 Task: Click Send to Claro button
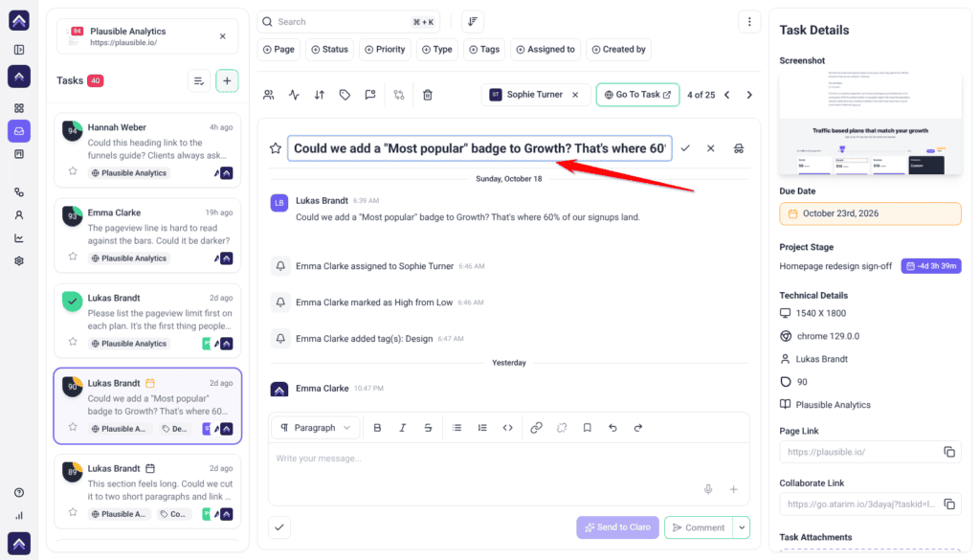click(617, 527)
